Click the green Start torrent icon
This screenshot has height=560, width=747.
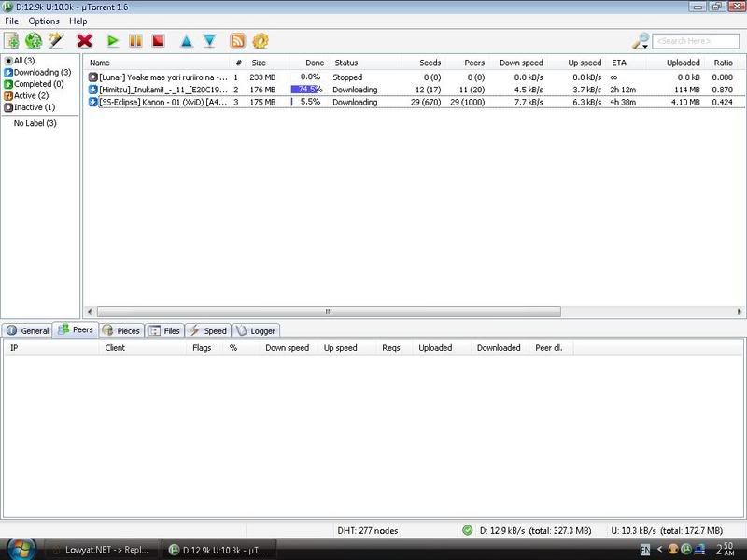point(113,41)
